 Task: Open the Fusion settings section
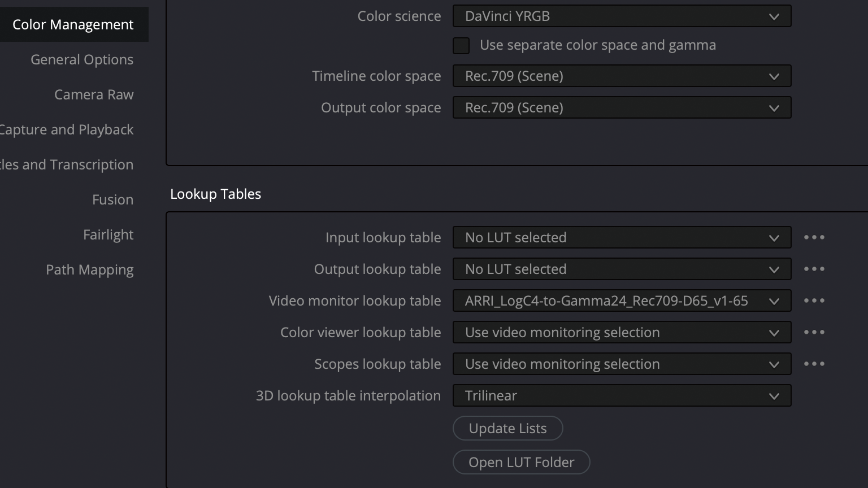pyautogui.click(x=112, y=200)
